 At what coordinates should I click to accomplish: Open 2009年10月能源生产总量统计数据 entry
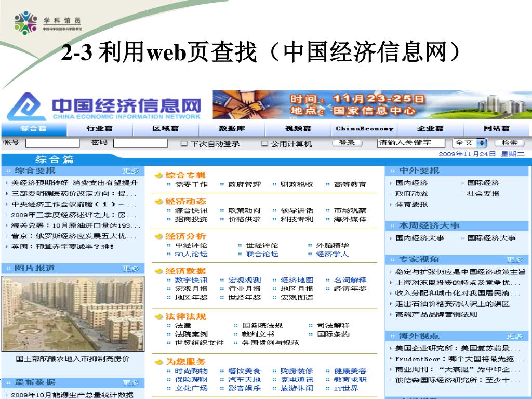click(72, 395)
